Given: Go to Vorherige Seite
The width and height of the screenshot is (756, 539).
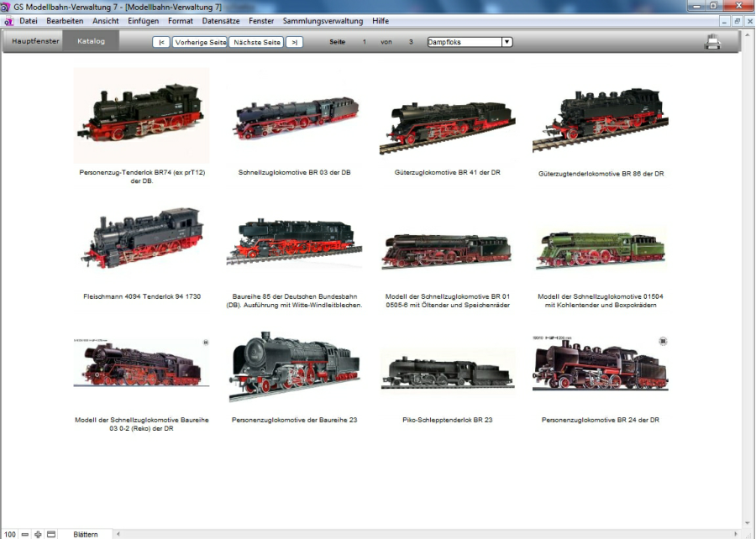Looking at the screenshot, I should [200, 42].
